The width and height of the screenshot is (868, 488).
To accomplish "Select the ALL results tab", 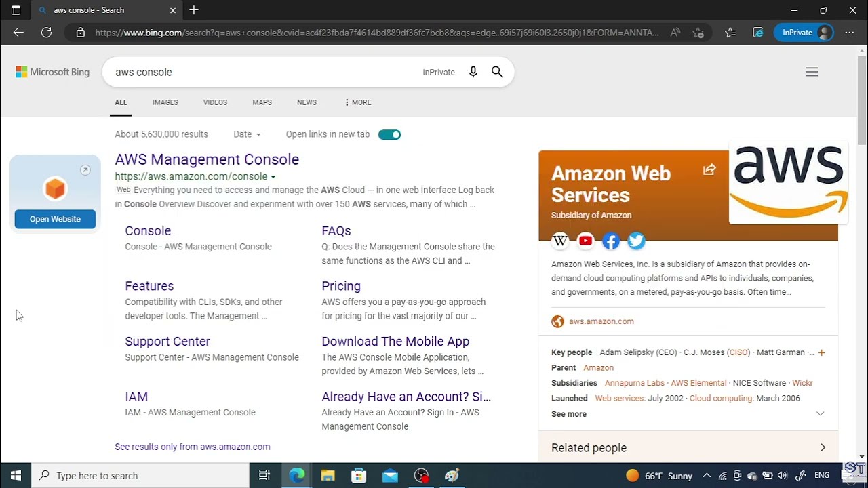I will 121,102.
